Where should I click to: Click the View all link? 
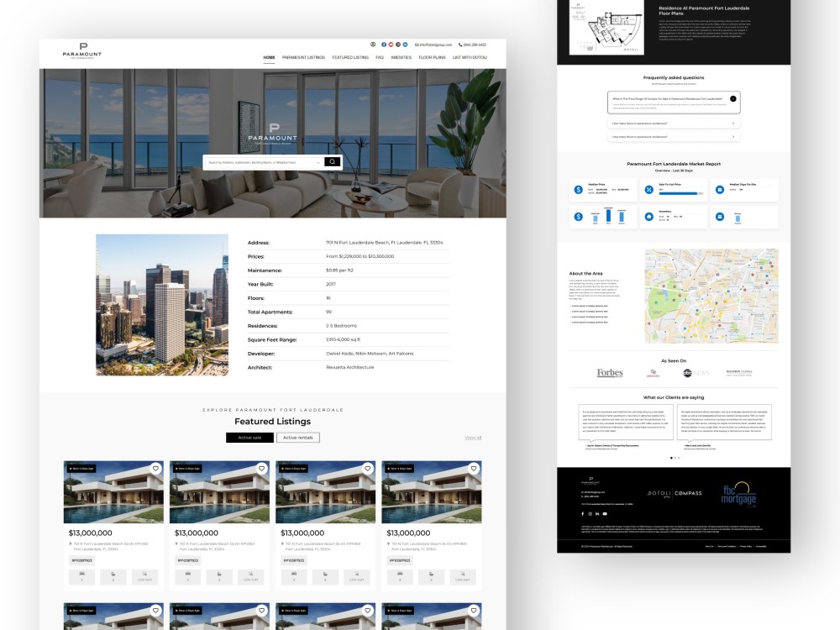473,438
